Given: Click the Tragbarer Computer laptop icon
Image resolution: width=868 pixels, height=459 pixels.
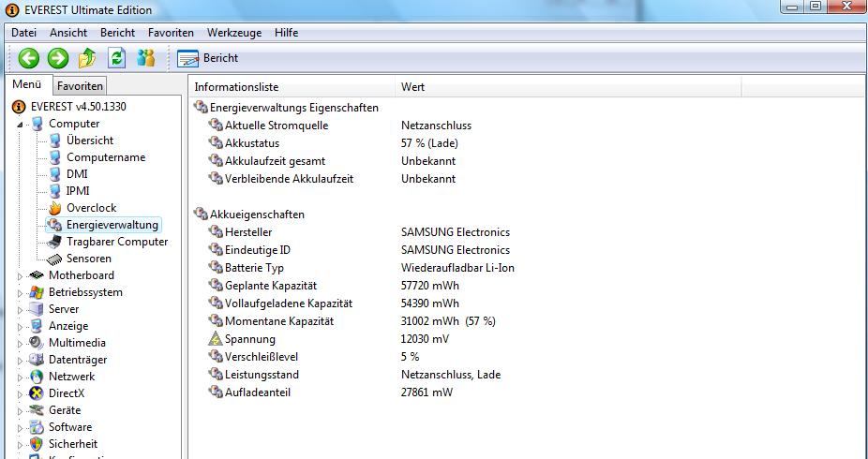Looking at the screenshot, I should click(54, 242).
